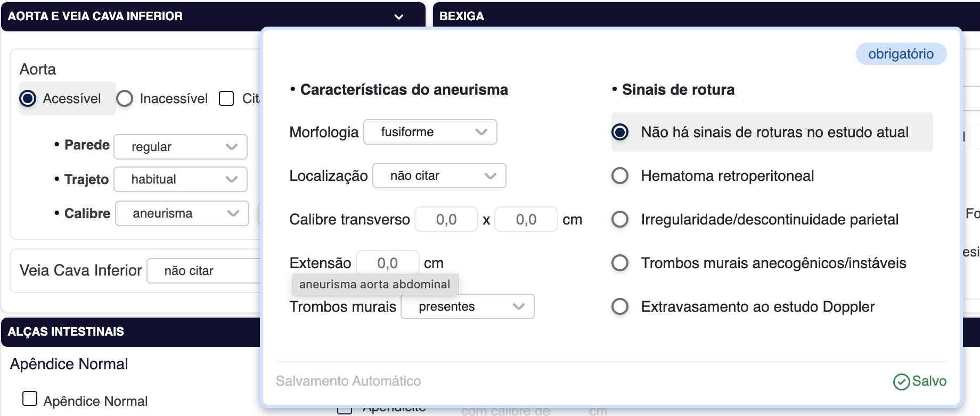
Task: Open the Parede dropdown
Action: [x=181, y=147]
